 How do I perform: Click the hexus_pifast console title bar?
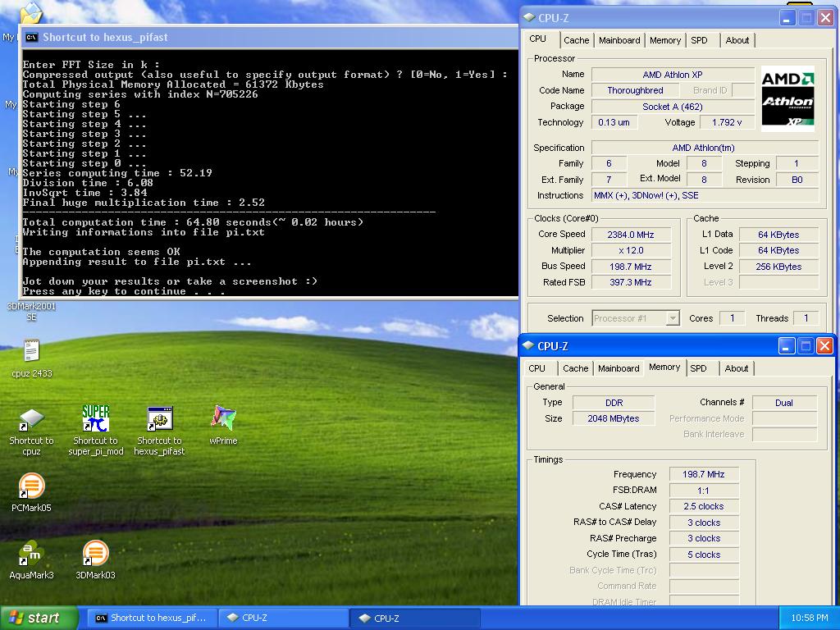click(269, 37)
